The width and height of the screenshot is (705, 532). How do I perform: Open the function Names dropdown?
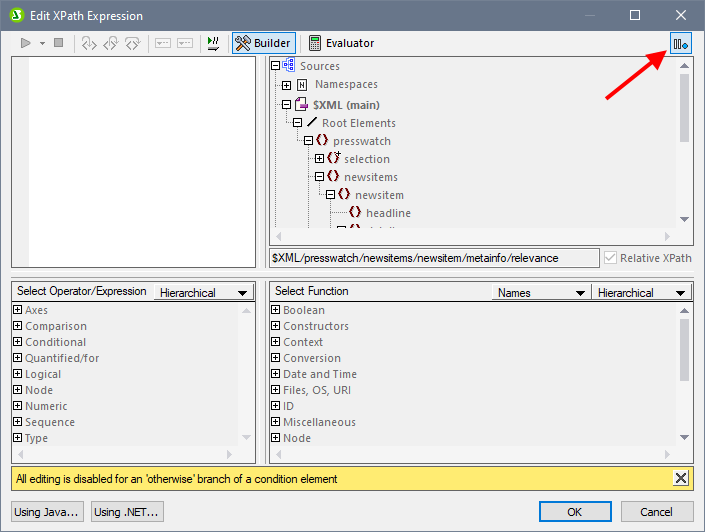(541, 293)
